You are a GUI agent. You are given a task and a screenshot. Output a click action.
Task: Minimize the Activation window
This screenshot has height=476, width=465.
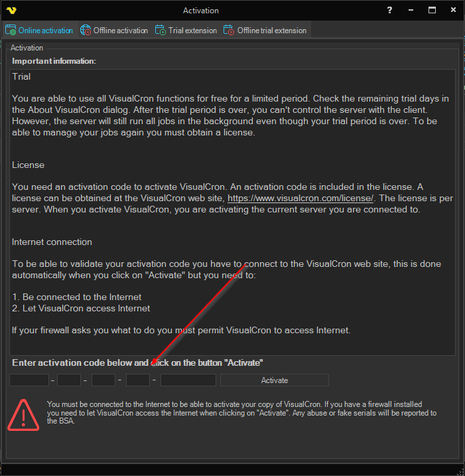[x=411, y=10]
